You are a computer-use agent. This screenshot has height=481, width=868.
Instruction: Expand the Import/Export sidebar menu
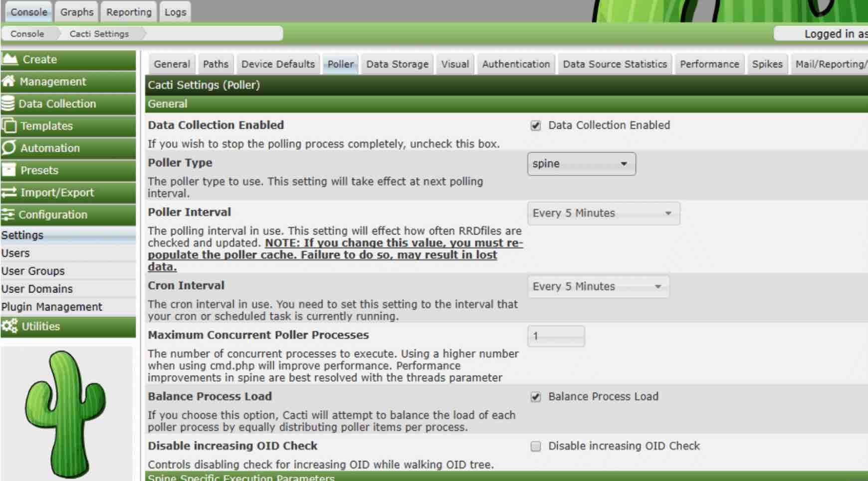[68, 193]
